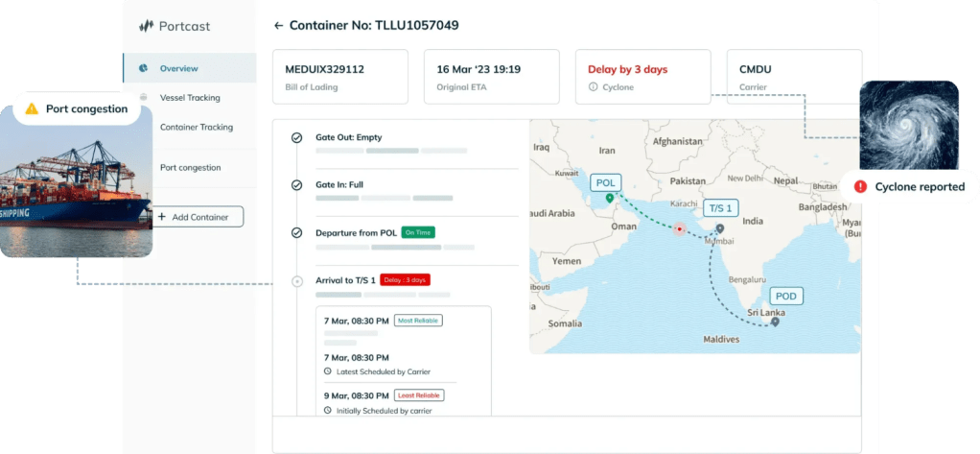Viewport: 980px width, 454px height.
Task: Click the POD destination map pin
Action: 775,321
